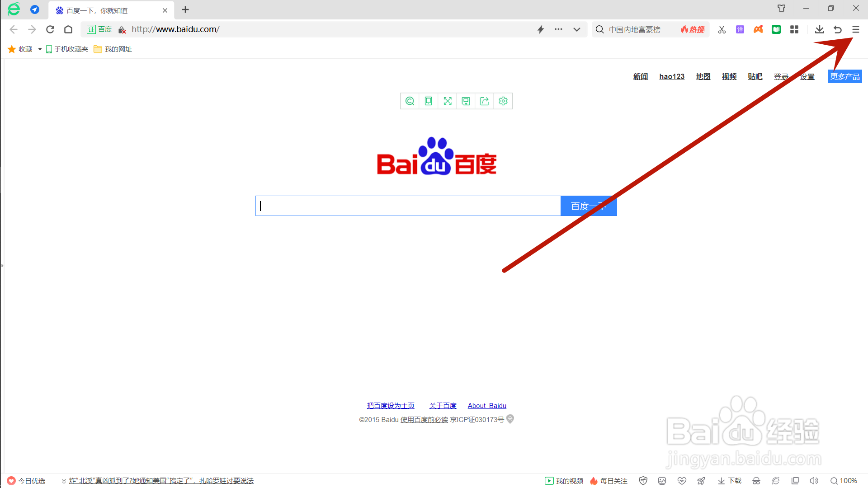The image size is (868, 488).
Task: Toggle the mute speaker icon
Action: (814, 481)
